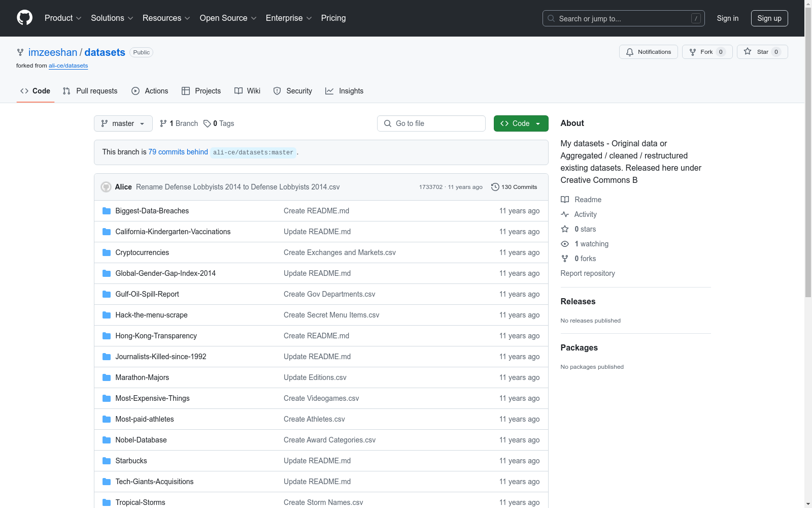Click the search magnifier icon in header

coord(551,18)
